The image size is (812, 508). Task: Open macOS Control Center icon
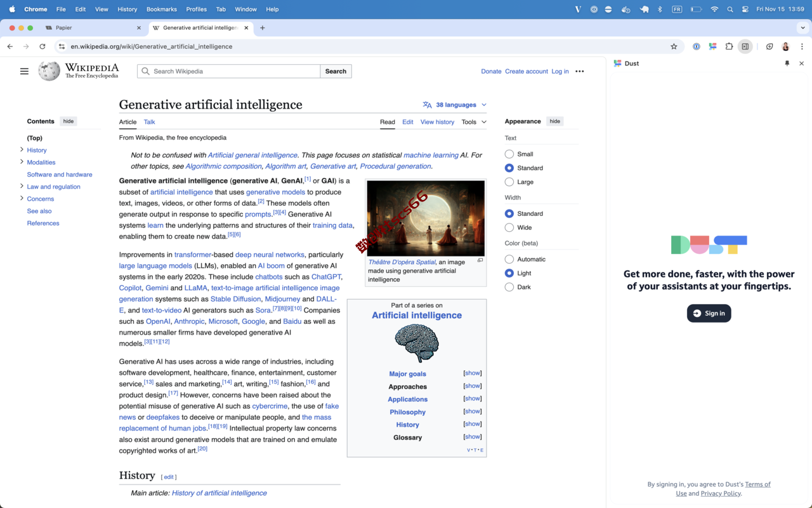(745, 10)
